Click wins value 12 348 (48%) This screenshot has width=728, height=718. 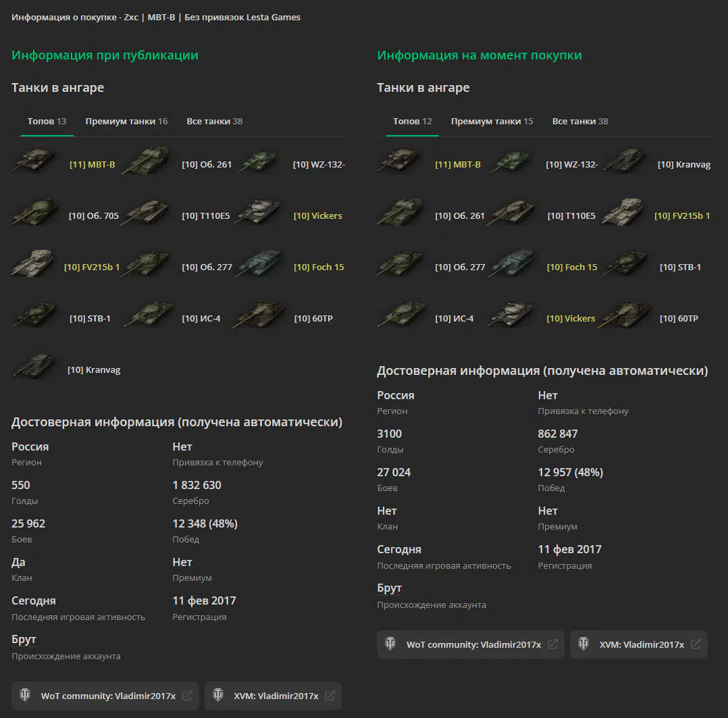205,524
